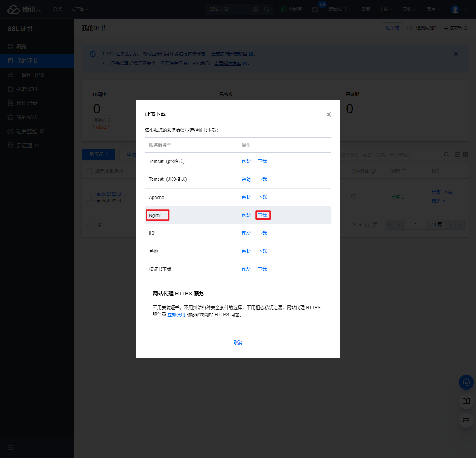Screen dimensions: 476x458
Task: Expand the 云产品 dropdown
Action: (79, 9)
